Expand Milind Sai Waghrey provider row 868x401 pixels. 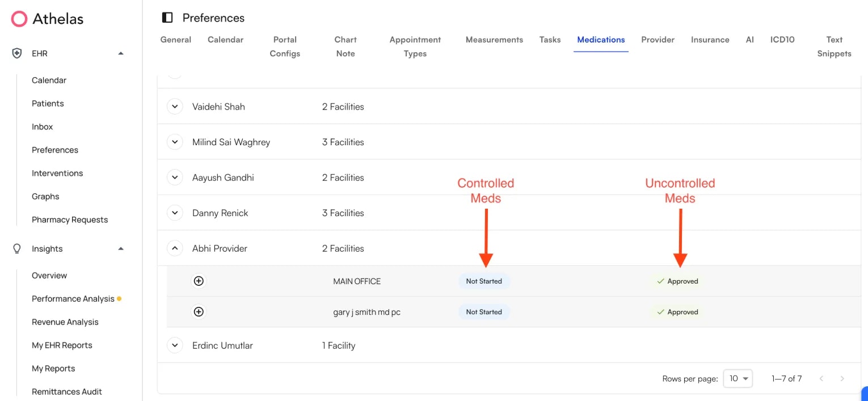(175, 142)
